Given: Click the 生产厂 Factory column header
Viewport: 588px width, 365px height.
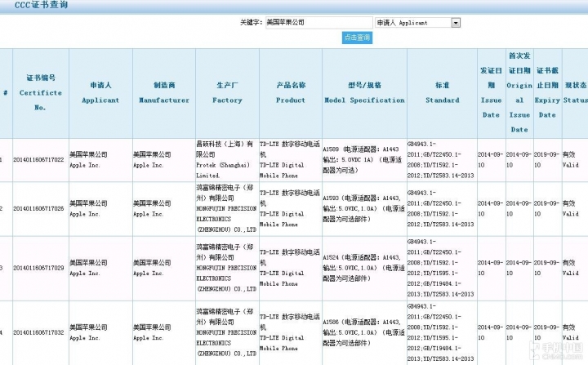Looking at the screenshot, I should [x=227, y=92].
